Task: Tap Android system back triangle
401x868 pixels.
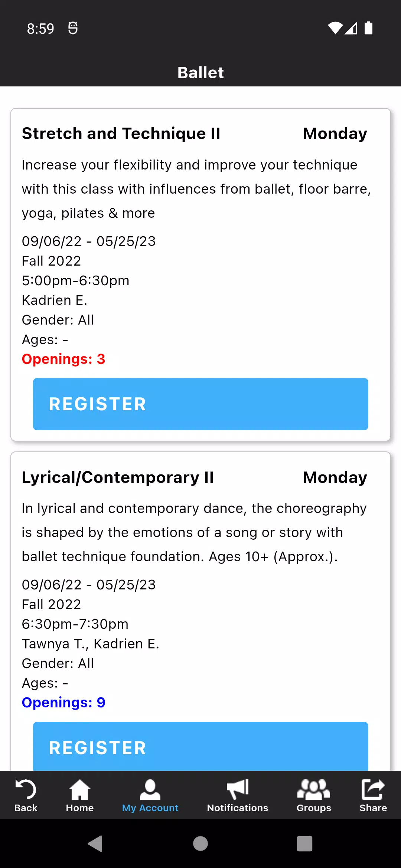Action: click(95, 844)
